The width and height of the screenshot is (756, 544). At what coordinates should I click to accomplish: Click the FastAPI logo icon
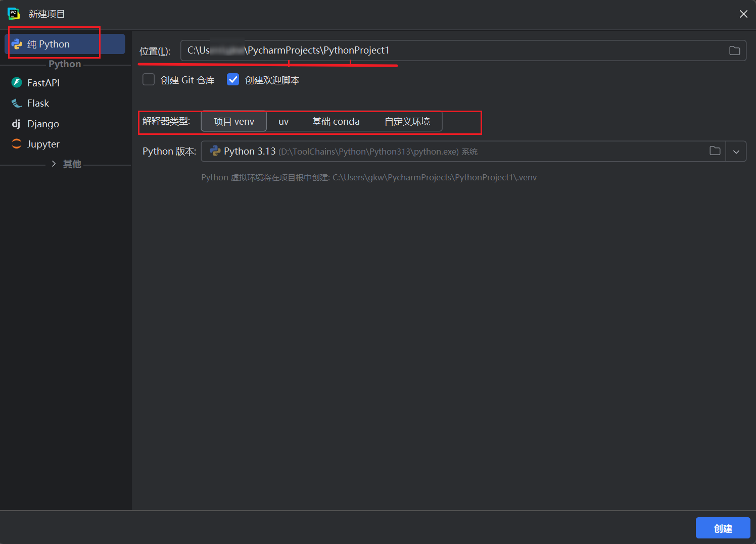pos(17,83)
